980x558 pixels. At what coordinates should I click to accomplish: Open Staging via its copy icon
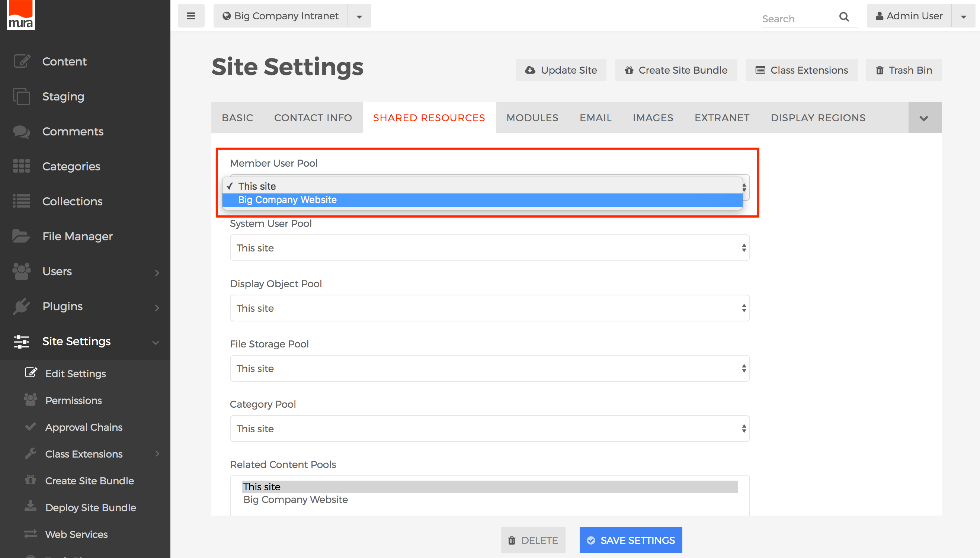(22, 96)
